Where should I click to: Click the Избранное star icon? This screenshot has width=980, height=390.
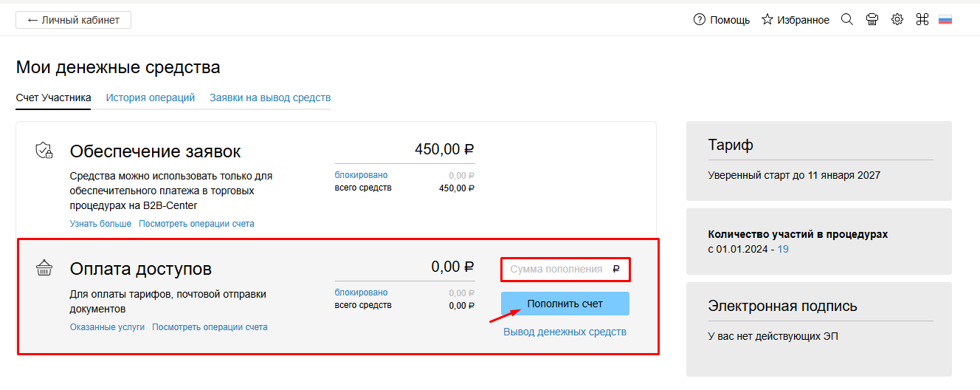click(767, 20)
